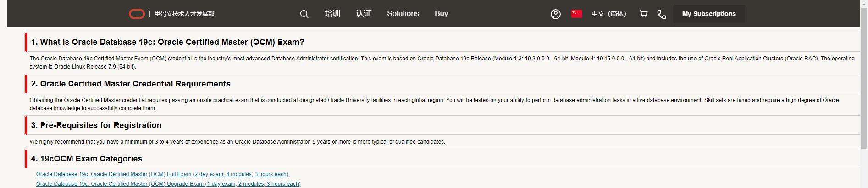Click the 甲骨文技术人才发展部 brand text
The width and height of the screenshot is (868, 188).
click(184, 14)
